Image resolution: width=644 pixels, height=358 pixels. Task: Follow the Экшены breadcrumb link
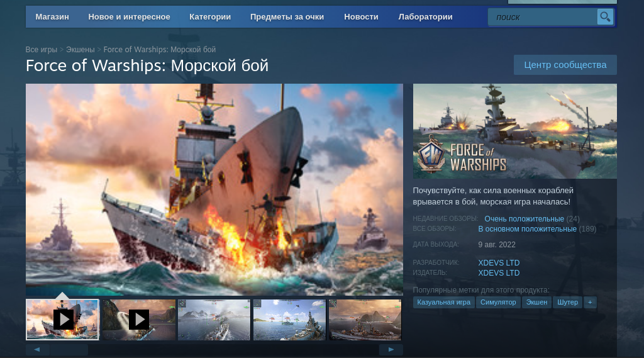pyautogui.click(x=80, y=49)
